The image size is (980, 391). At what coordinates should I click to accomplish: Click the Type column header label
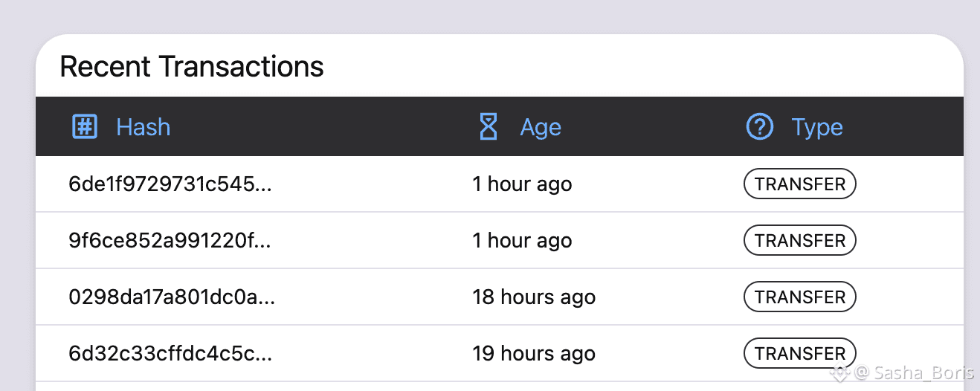pos(817,127)
